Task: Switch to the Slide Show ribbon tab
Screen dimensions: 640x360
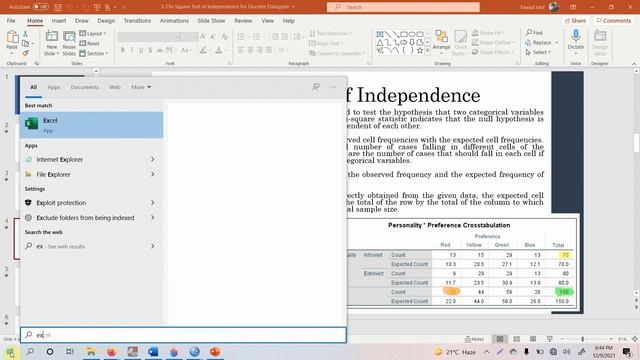Action: click(x=211, y=20)
